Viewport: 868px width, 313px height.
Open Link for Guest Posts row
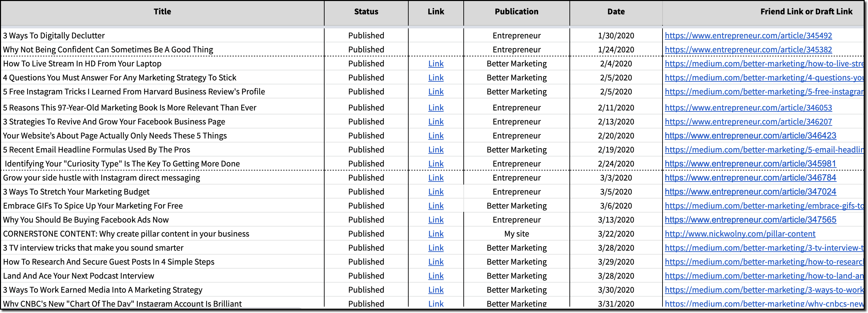coord(436,262)
